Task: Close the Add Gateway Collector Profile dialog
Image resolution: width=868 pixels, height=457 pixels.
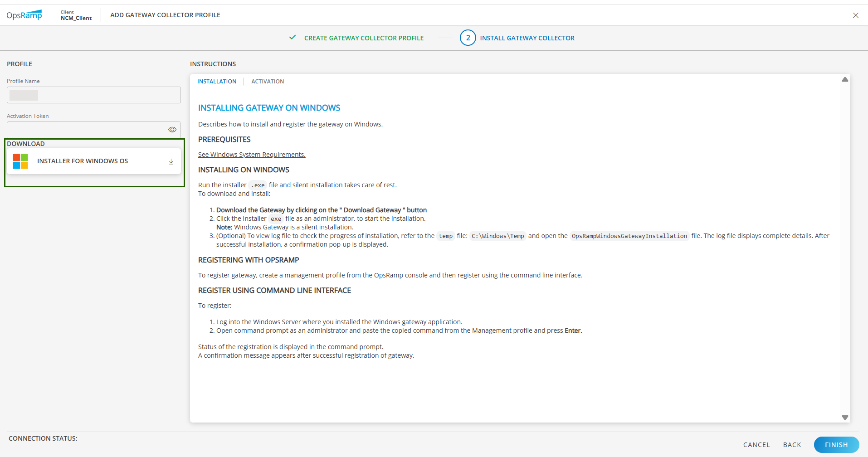Action: click(x=855, y=15)
